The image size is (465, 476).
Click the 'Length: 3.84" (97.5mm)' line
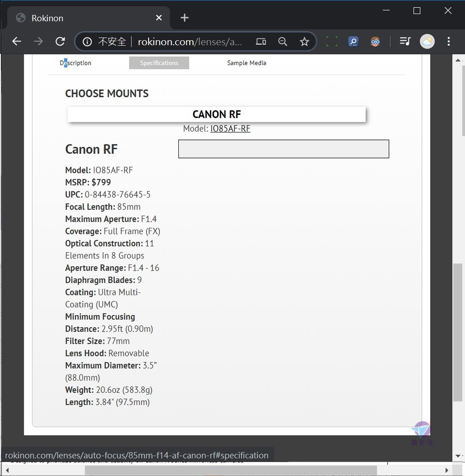(x=107, y=402)
